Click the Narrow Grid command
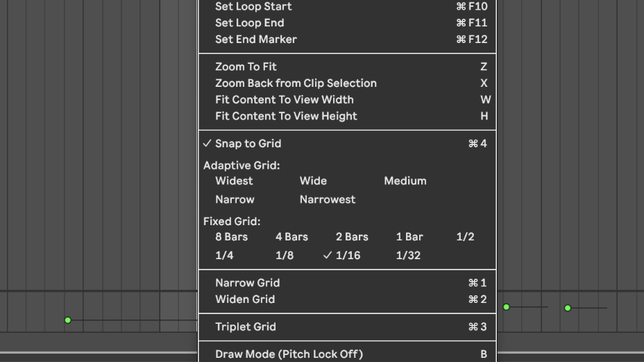The height and width of the screenshot is (362, 644). click(247, 283)
